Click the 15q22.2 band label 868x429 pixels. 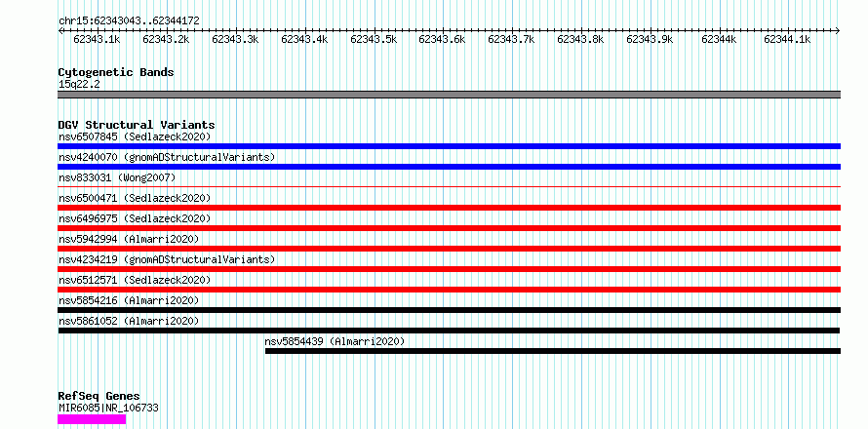click(x=79, y=85)
